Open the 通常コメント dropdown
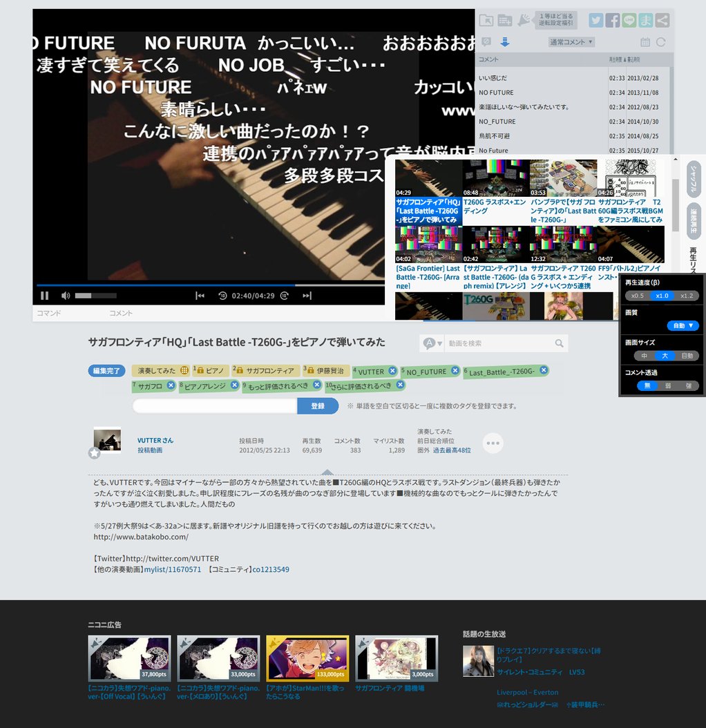706x728 pixels. 571,41
